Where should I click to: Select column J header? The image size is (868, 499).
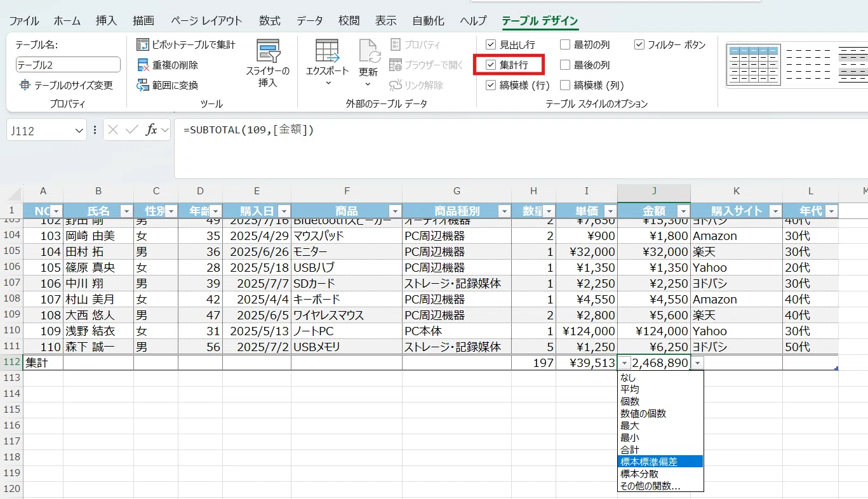click(x=654, y=191)
